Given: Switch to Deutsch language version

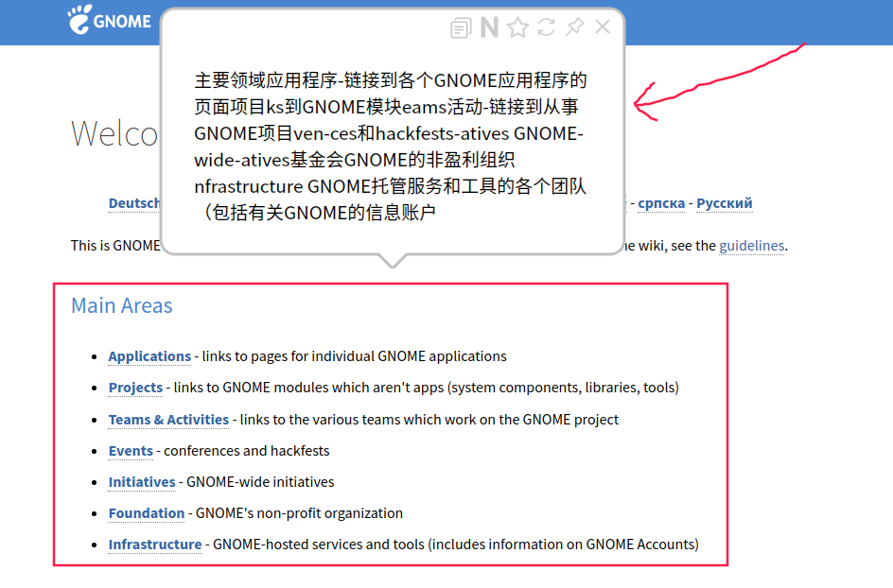Looking at the screenshot, I should 134,203.
